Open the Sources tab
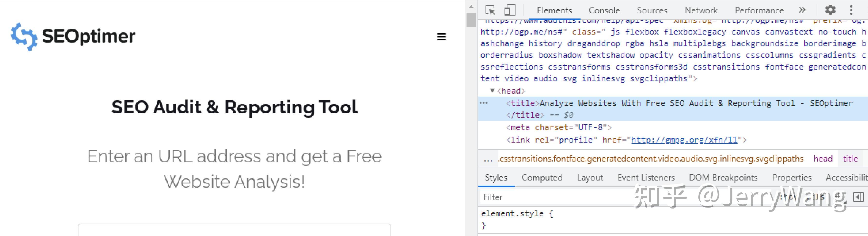Viewport: 868px width, 236px height. click(652, 10)
